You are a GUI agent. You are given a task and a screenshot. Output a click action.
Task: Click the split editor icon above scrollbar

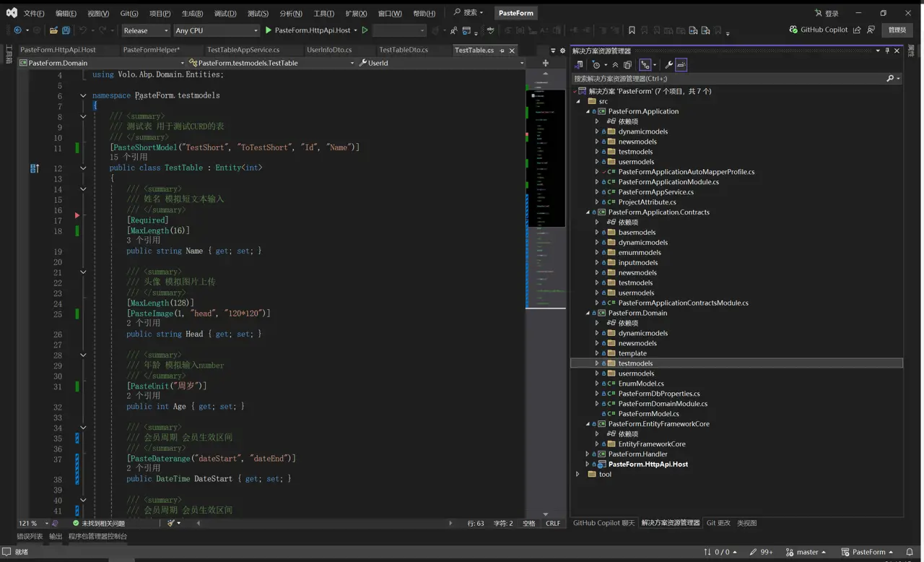click(545, 63)
